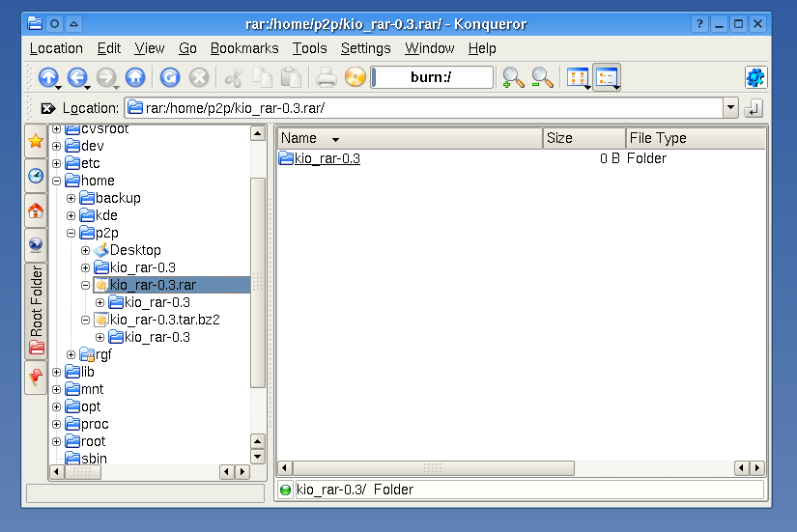Open the Settings menu
The height and width of the screenshot is (532, 797).
coord(366,48)
